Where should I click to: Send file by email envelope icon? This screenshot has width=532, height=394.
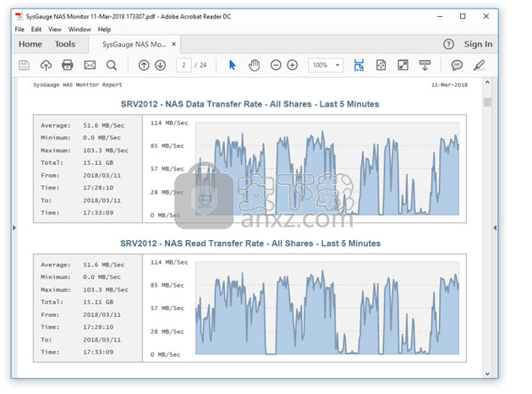(90, 65)
